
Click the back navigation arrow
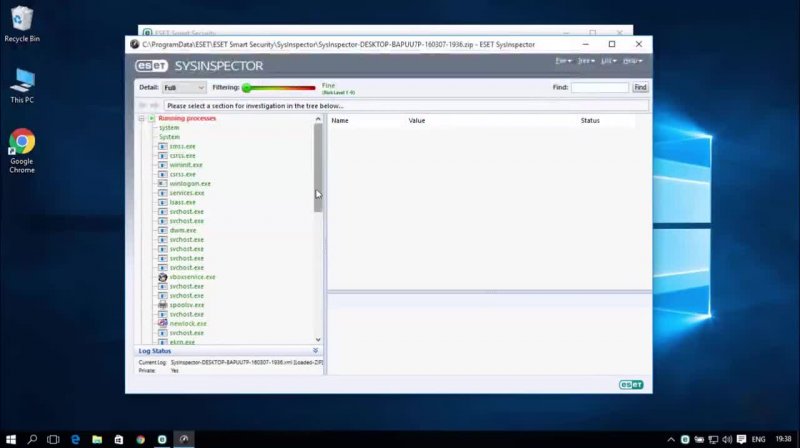click(x=141, y=105)
